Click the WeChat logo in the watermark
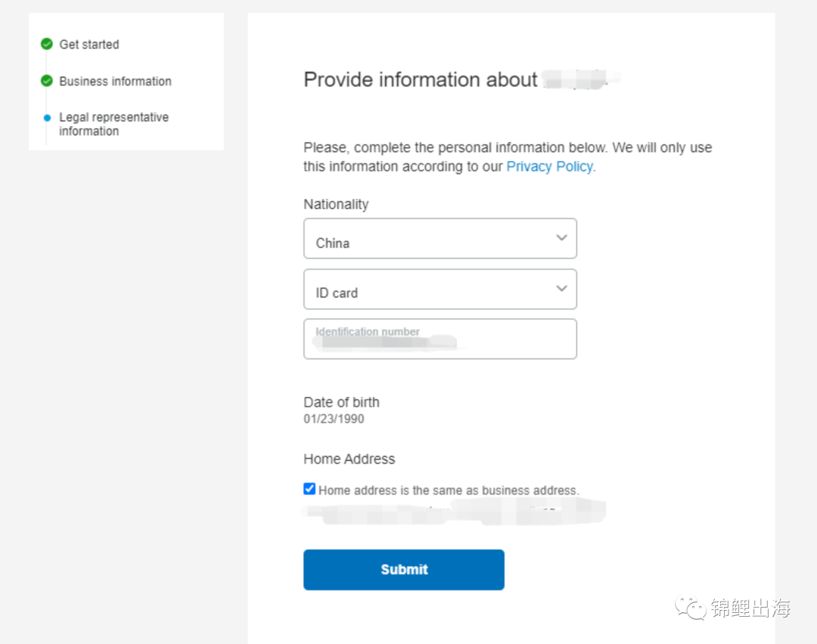Screen dimensions: 817x644 (690, 607)
